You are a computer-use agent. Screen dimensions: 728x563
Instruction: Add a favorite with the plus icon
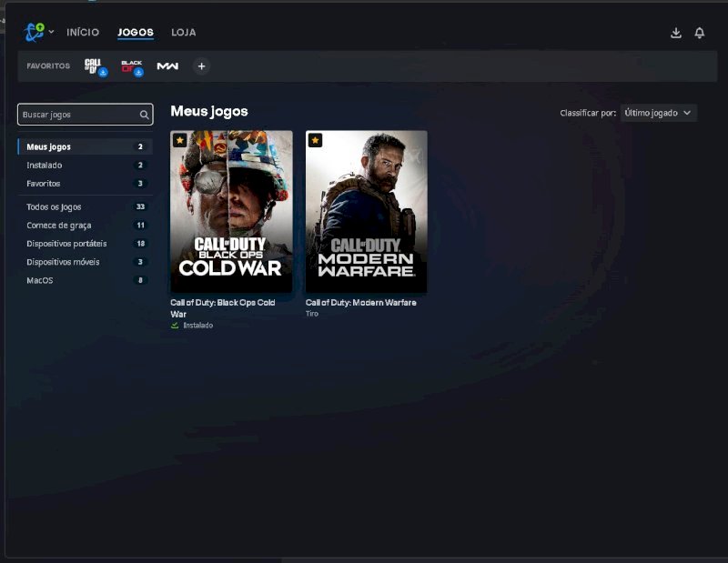pyautogui.click(x=201, y=65)
